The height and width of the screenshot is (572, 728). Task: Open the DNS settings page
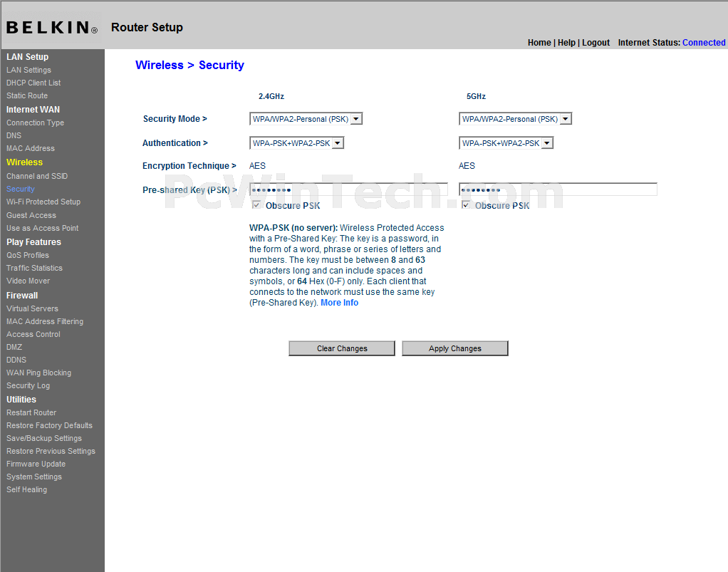pyautogui.click(x=14, y=135)
